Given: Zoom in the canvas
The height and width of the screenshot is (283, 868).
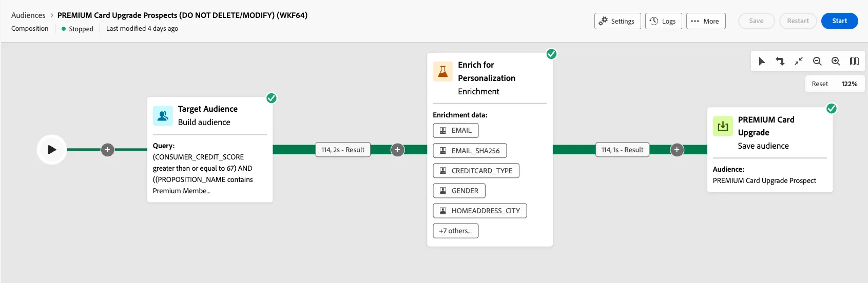Looking at the screenshot, I should [836, 61].
